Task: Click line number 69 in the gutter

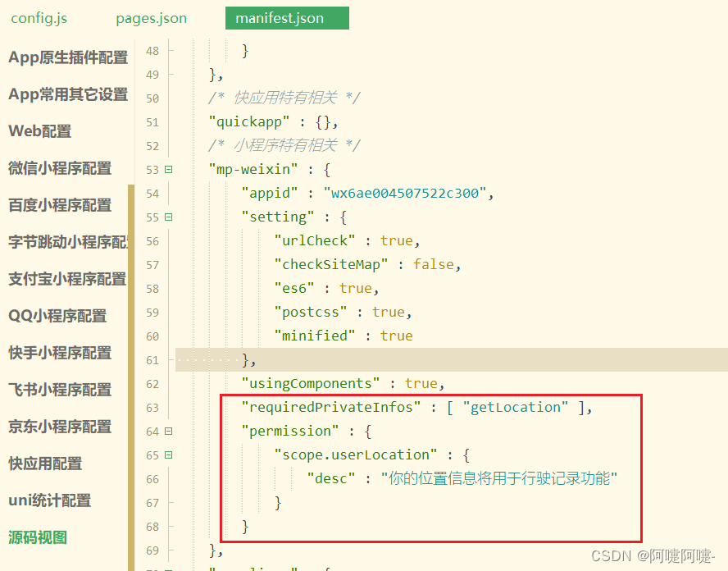Action: click(x=152, y=550)
